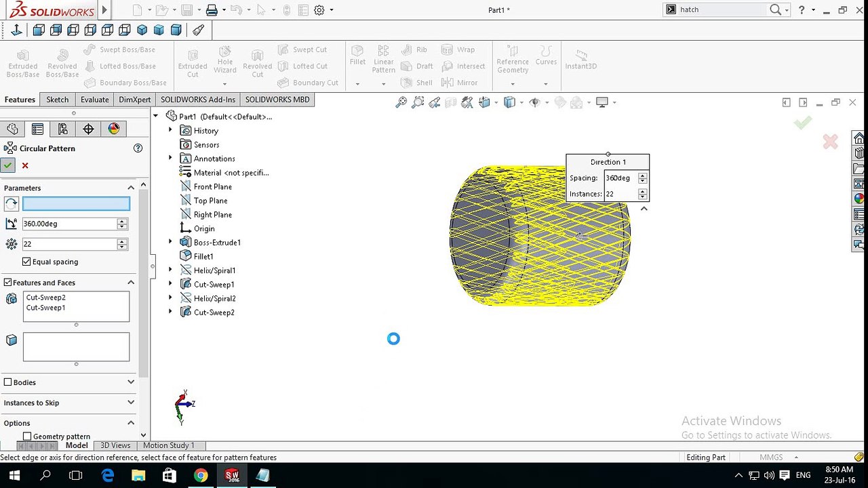Screen dimensions: 868x488
Task: Expand the Instances to Skip section
Action: tap(131, 403)
